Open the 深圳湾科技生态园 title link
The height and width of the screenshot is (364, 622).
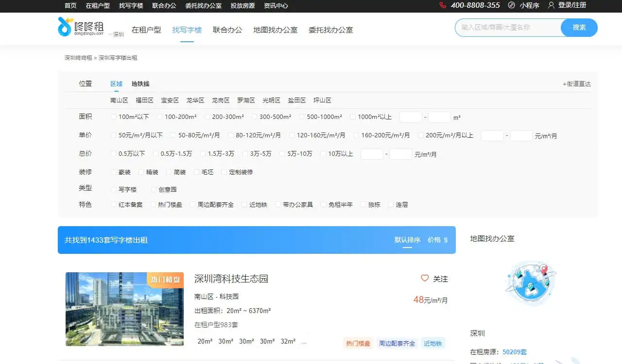(x=231, y=279)
